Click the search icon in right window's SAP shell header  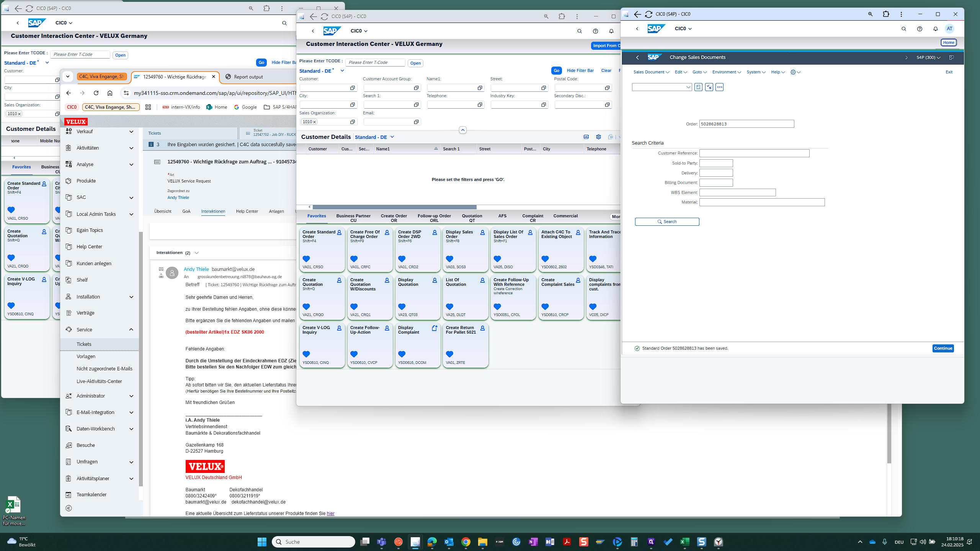(904, 29)
